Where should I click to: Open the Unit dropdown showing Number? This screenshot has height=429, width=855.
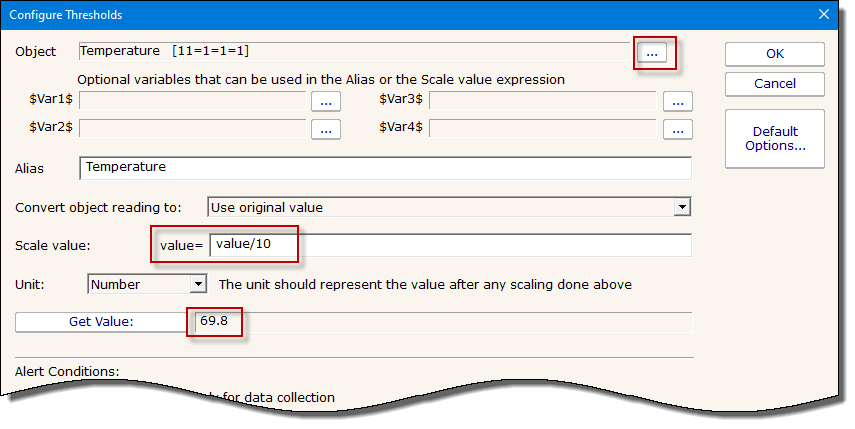pyautogui.click(x=198, y=284)
